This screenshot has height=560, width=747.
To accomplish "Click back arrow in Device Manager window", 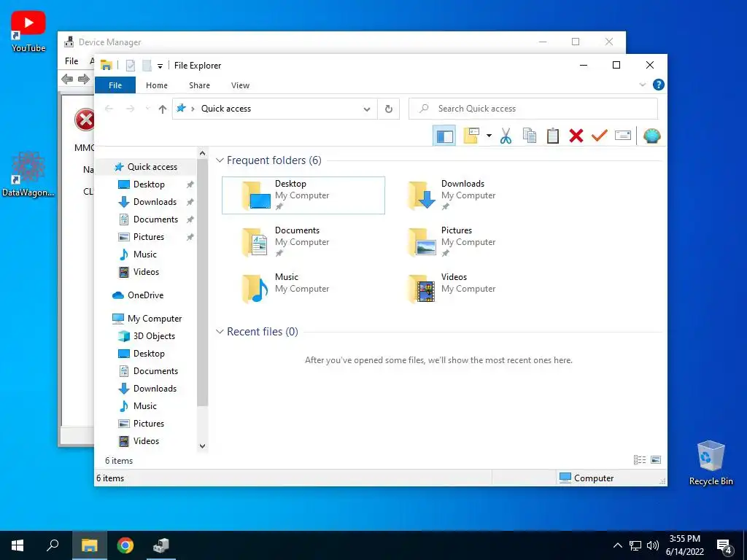I will coord(67,79).
